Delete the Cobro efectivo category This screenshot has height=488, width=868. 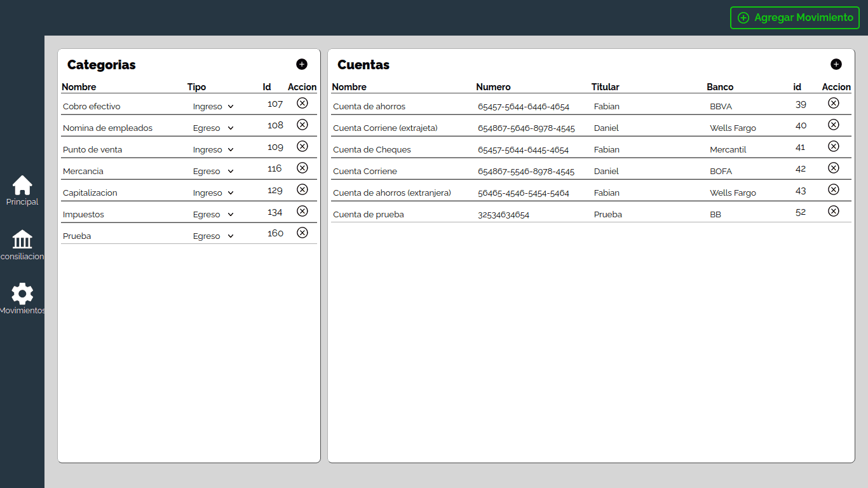point(302,103)
